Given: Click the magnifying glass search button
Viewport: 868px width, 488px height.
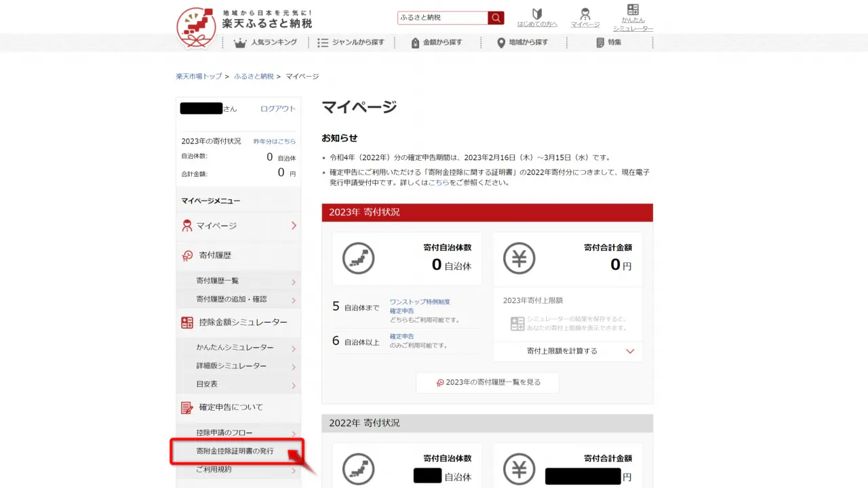Looking at the screenshot, I should point(496,18).
